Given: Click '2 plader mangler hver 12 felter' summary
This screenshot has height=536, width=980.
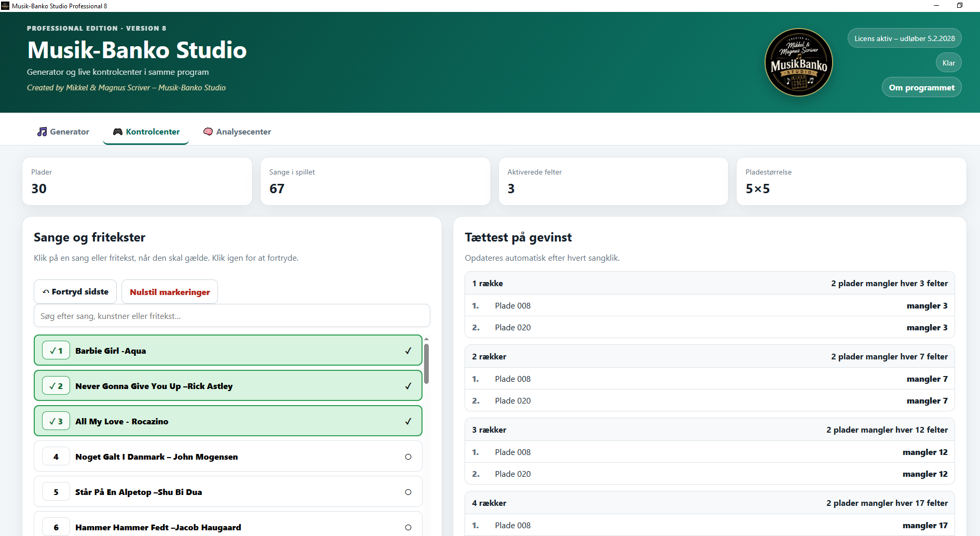Looking at the screenshot, I should pyautogui.click(x=887, y=430).
